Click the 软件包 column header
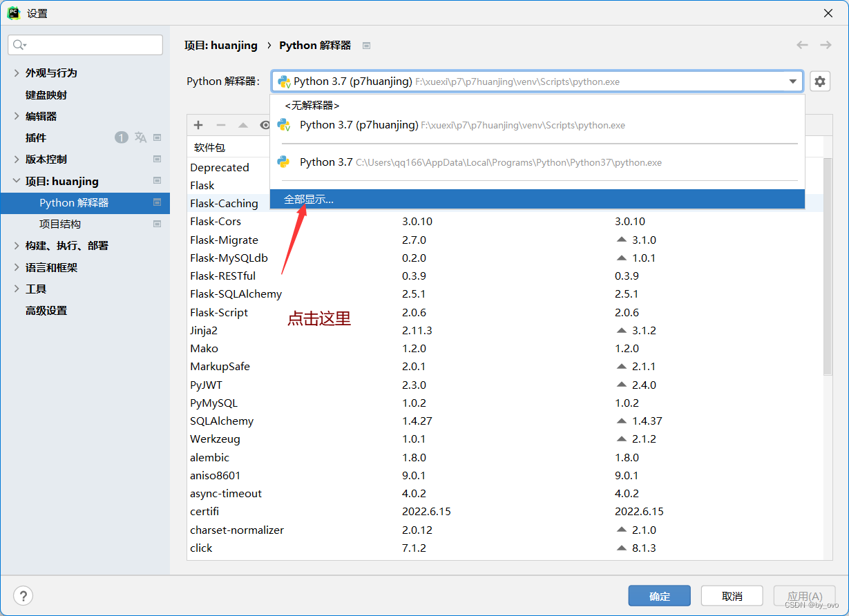This screenshot has width=849, height=616. click(209, 148)
